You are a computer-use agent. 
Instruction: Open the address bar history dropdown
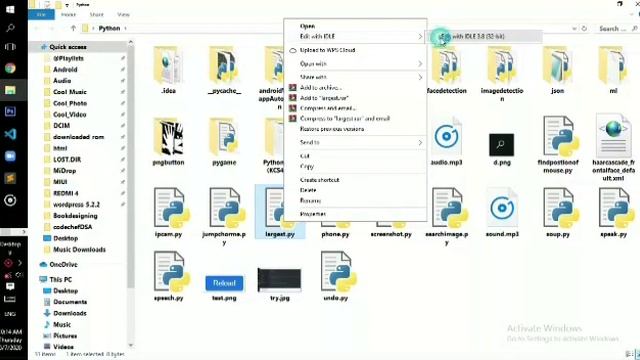pyautogui.click(x=574, y=29)
